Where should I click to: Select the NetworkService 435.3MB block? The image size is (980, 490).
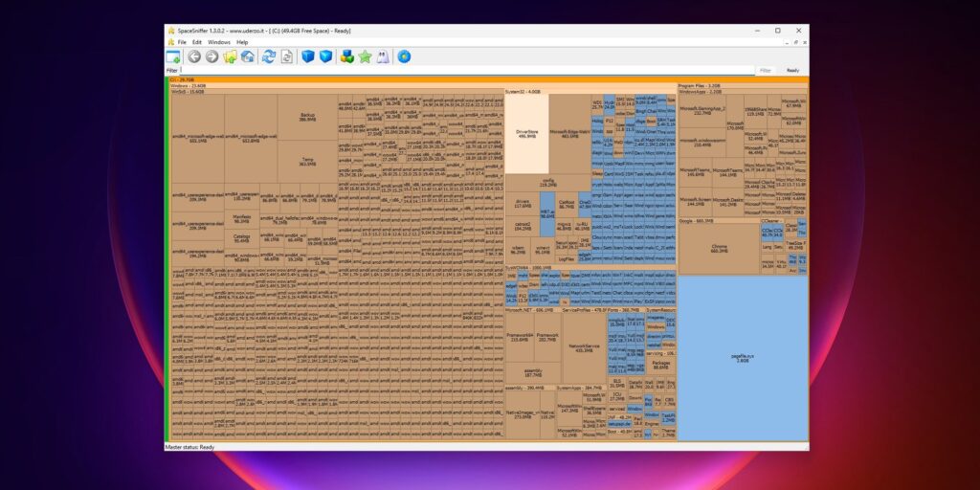pyautogui.click(x=584, y=347)
